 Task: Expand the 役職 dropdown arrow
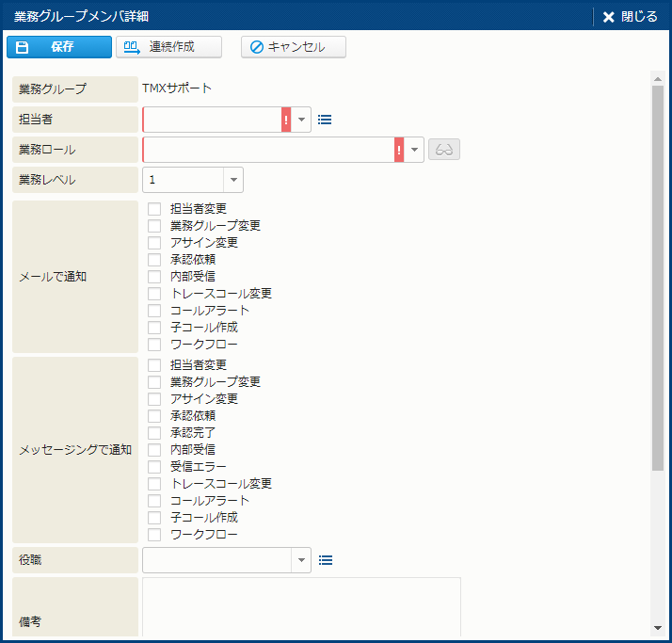coord(301,560)
